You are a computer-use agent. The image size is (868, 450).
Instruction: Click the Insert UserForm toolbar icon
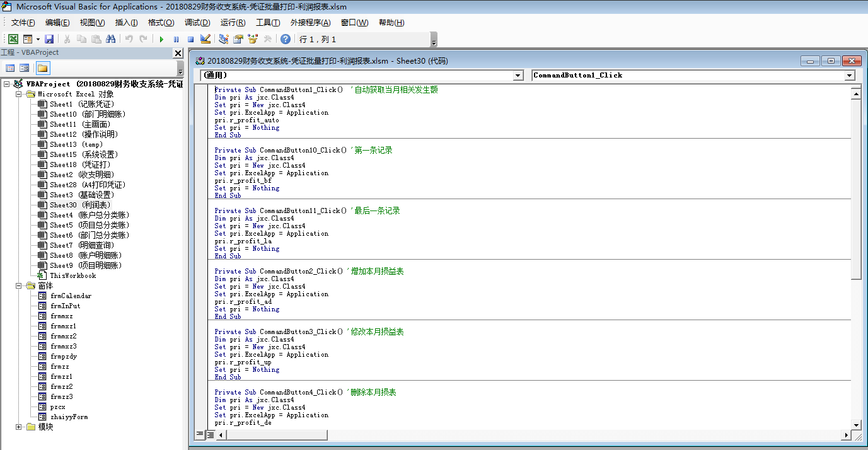coord(28,39)
